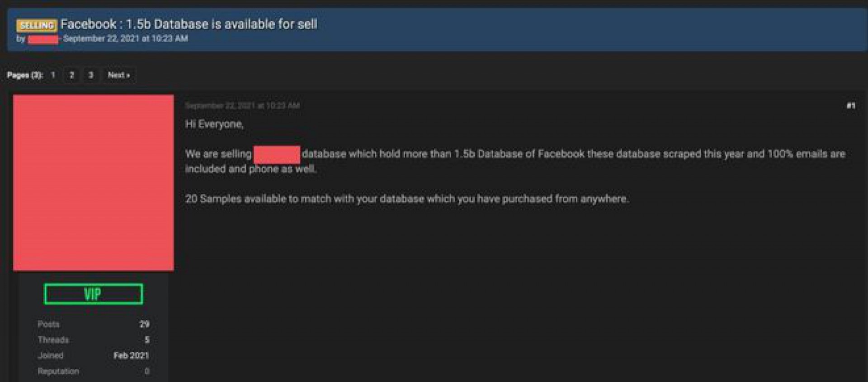Jump to page 2 of the thread
868x382 pixels.
click(x=71, y=75)
